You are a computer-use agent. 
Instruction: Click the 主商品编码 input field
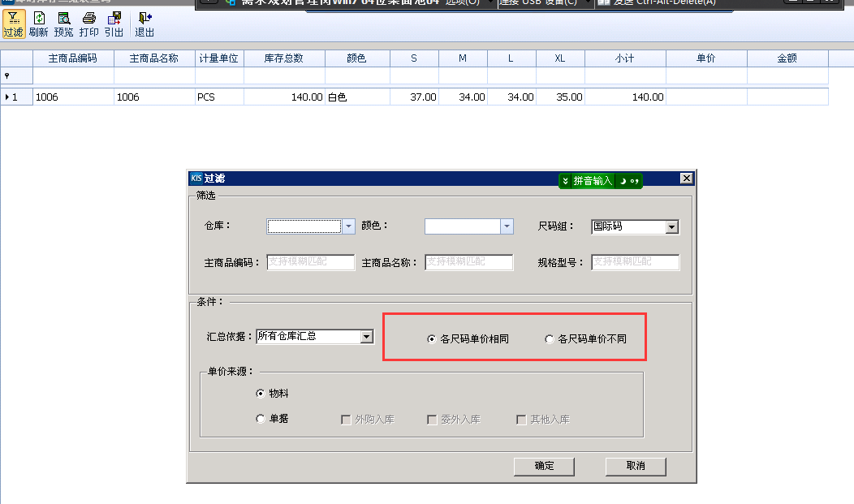(x=311, y=262)
